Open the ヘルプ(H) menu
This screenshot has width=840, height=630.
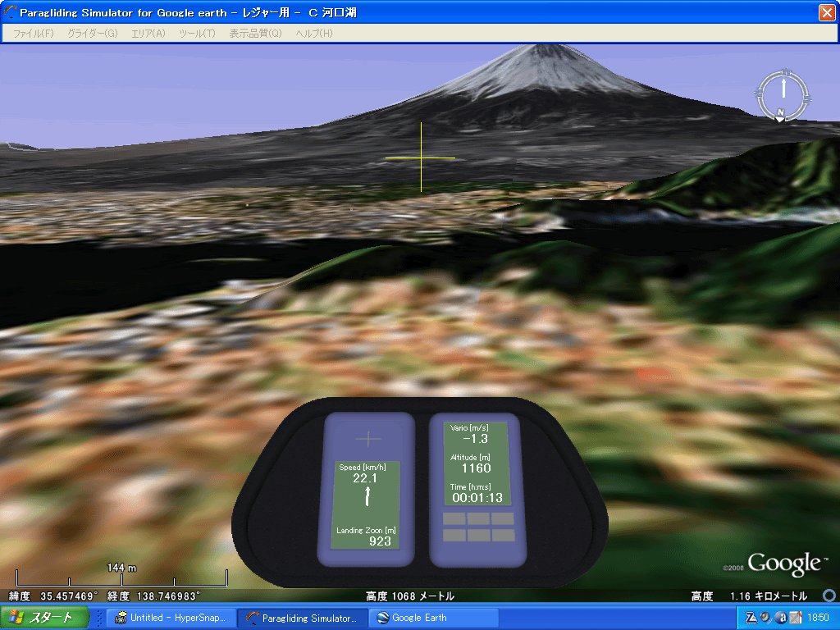tap(314, 33)
